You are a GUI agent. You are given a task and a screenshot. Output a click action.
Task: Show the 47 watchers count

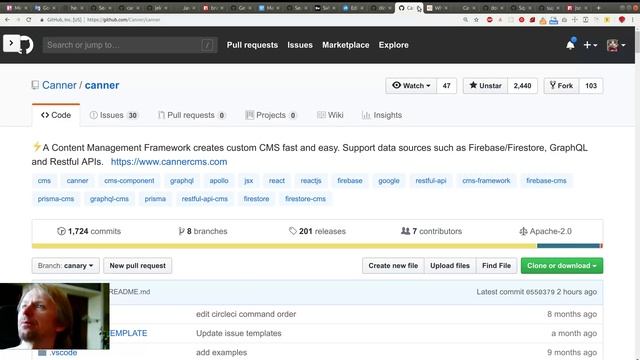coord(447,86)
